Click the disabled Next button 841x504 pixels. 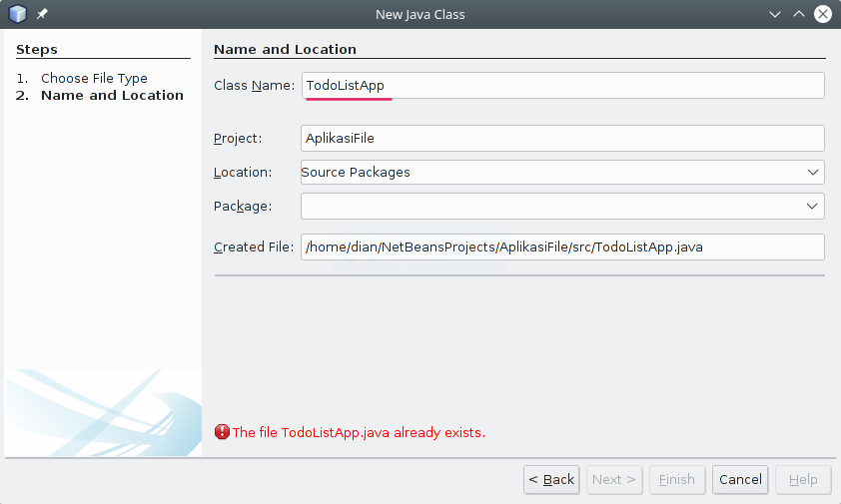(x=614, y=479)
